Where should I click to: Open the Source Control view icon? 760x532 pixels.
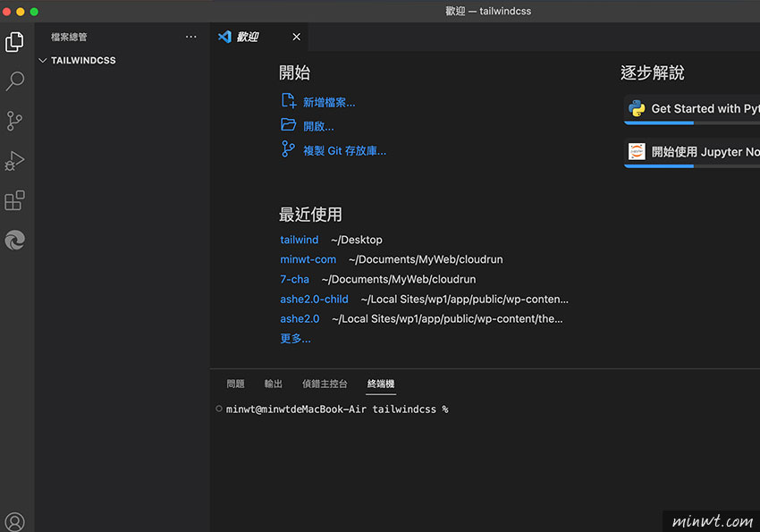pyautogui.click(x=14, y=121)
